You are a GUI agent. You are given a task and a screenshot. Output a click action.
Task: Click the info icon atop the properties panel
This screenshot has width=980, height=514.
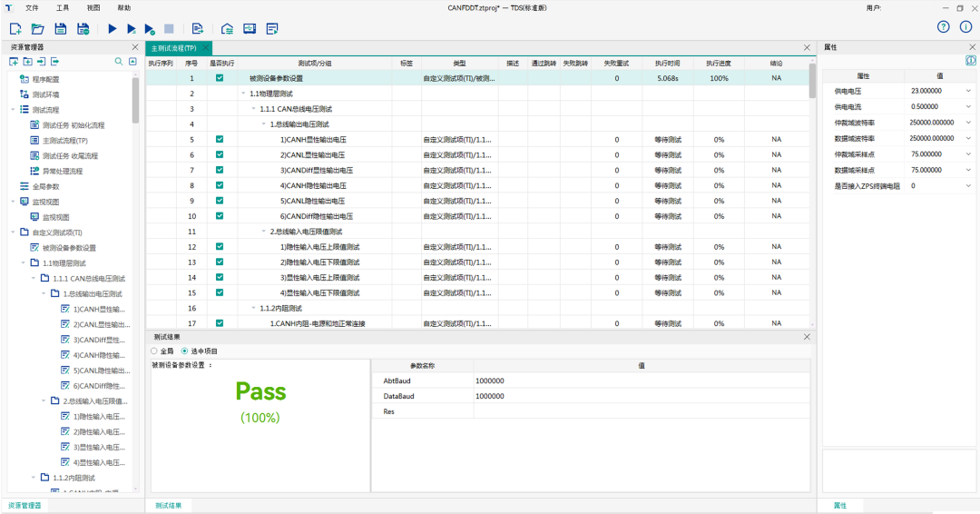pyautogui.click(x=970, y=61)
